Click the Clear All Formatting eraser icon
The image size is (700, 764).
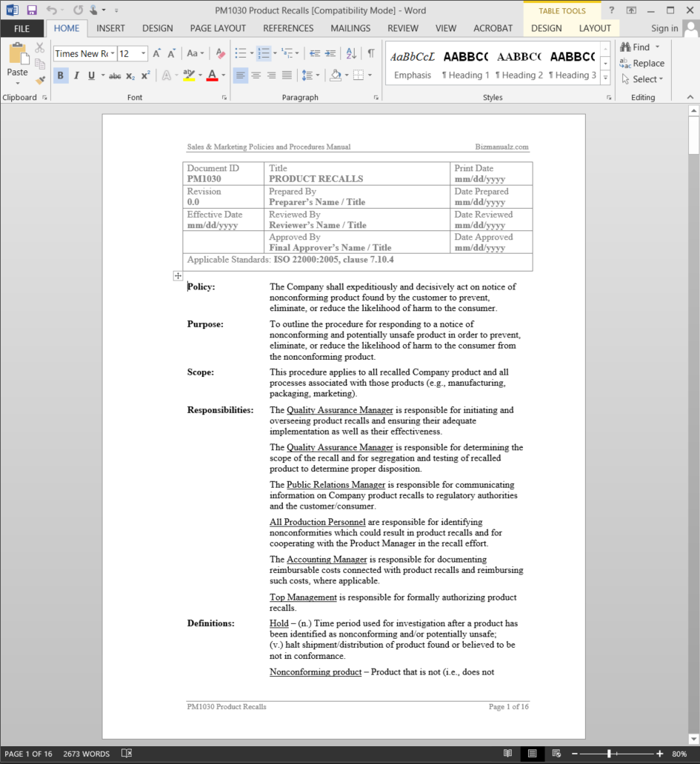(220, 53)
